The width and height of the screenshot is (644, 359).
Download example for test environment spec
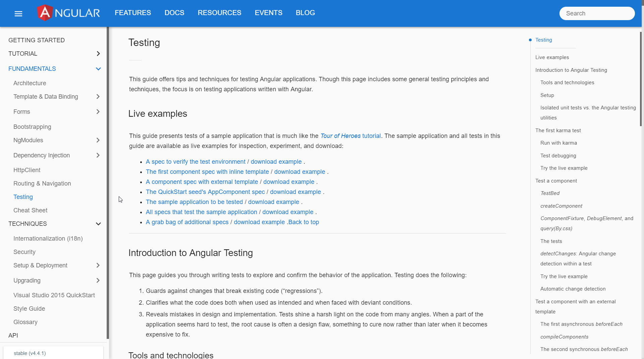pos(276,162)
